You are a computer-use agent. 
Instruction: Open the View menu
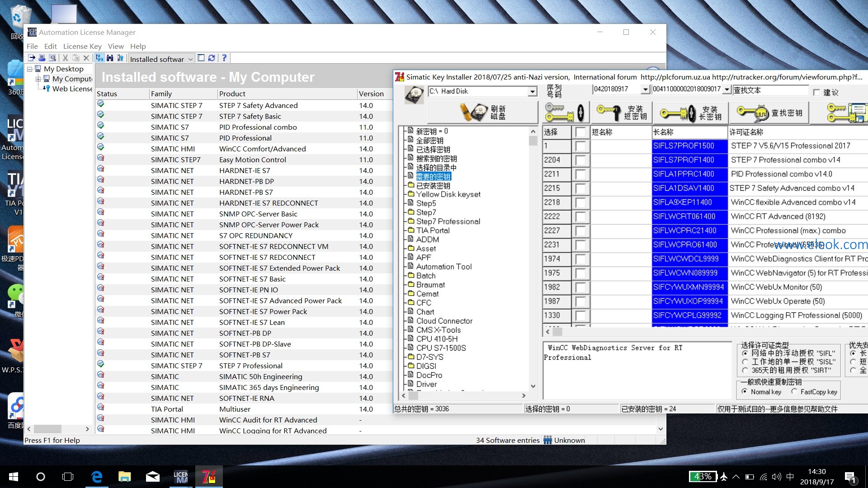tap(116, 46)
